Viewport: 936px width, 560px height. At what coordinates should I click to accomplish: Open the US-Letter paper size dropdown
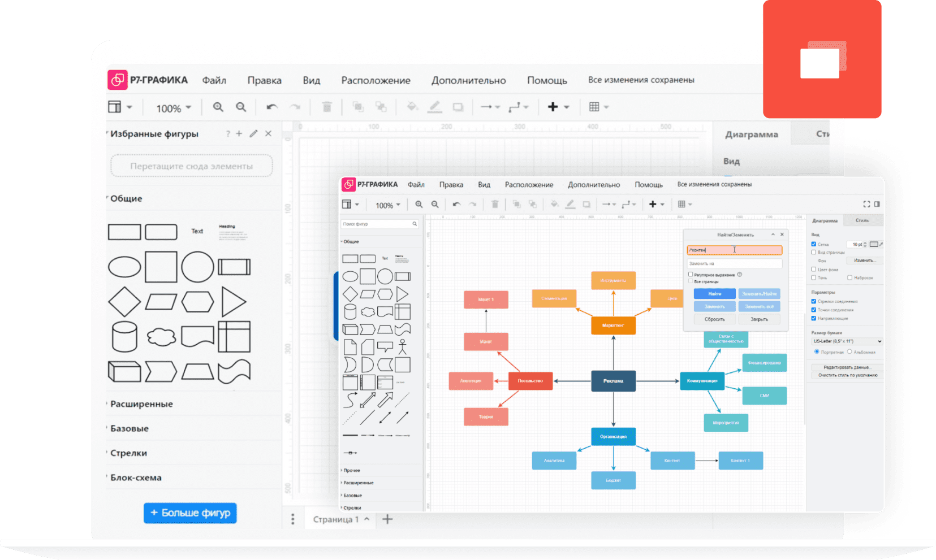pos(847,341)
